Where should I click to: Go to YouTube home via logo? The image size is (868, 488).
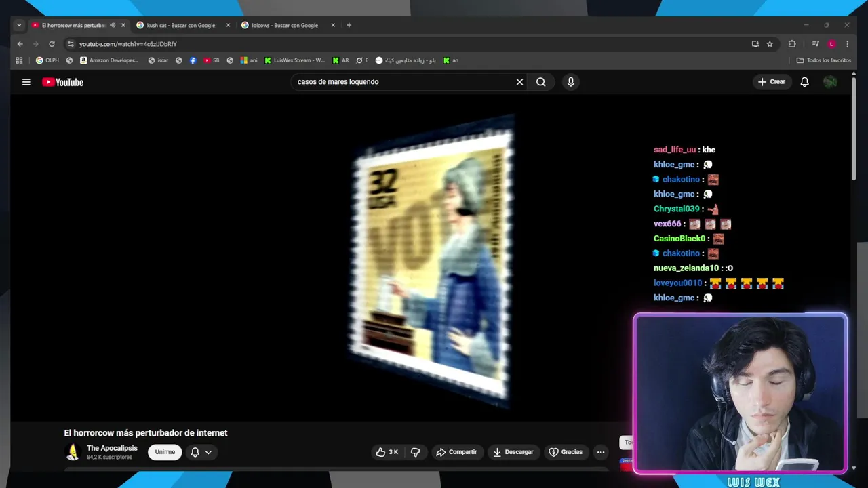coord(62,82)
